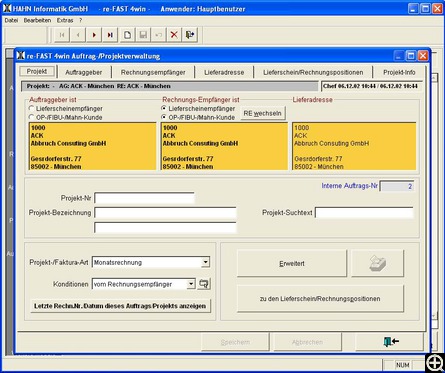Jump to last record toolbar icon

click(x=110, y=35)
